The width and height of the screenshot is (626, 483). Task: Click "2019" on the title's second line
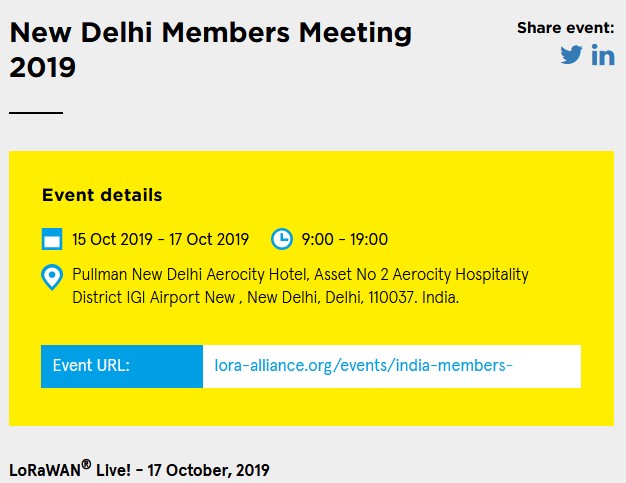pos(42,67)
